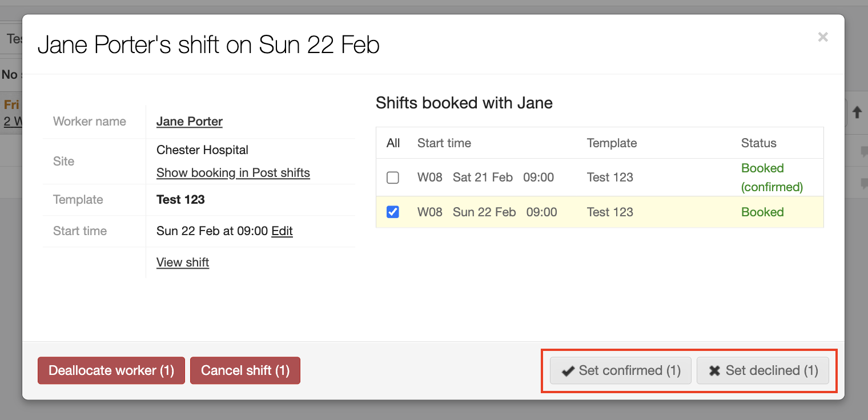Click the Set declined button

click(x=763, y=370)
